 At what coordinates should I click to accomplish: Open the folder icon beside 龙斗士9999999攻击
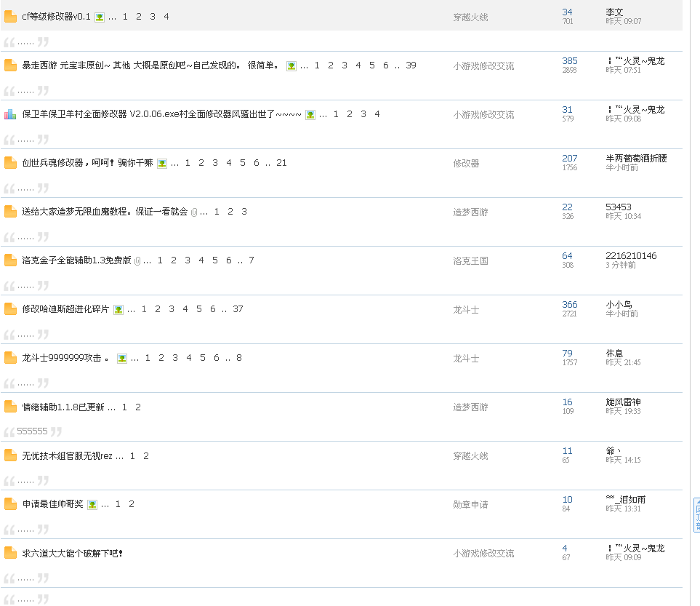coord(10,357)
